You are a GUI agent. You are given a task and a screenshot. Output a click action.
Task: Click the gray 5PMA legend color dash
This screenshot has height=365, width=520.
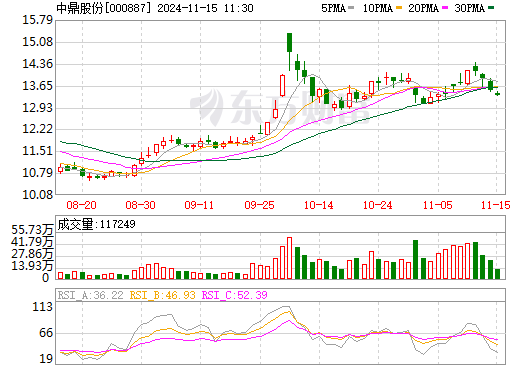pos(351,8)
